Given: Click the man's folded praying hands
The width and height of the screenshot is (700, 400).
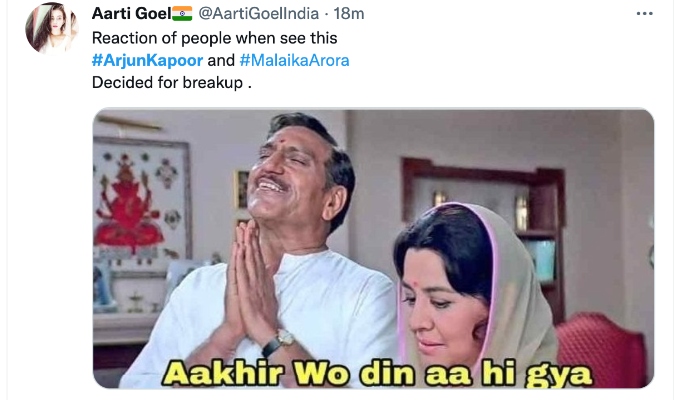Looking at the screenshot, I should 251,279.
